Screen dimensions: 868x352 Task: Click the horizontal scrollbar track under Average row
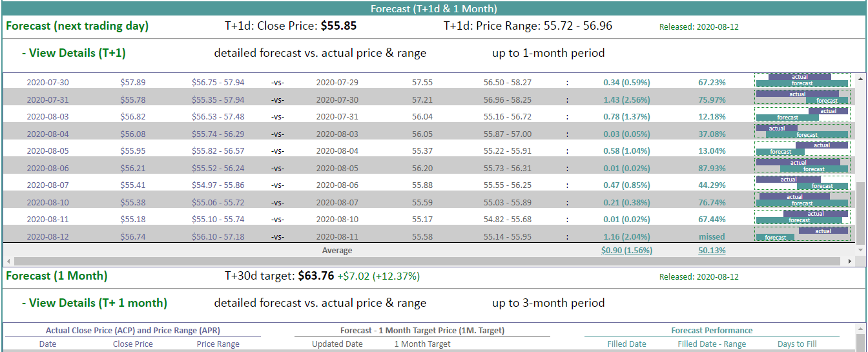426,262
